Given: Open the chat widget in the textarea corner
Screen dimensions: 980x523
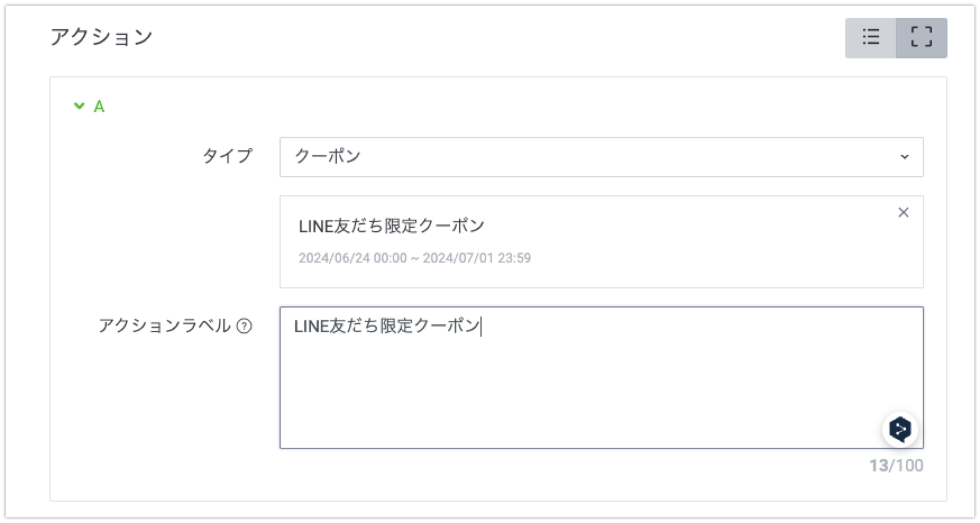Looking at the screenshot, I should pos(901,430).
